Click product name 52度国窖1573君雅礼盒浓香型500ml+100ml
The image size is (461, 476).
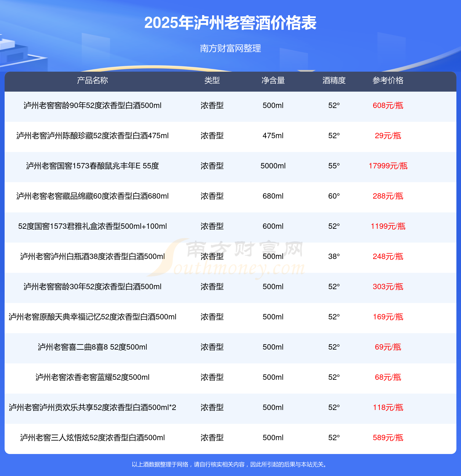(x=92, y=226)
